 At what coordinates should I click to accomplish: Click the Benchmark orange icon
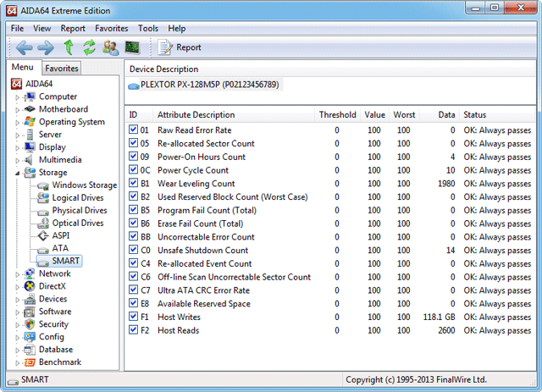pyautogui.click(x=30, y=362)
